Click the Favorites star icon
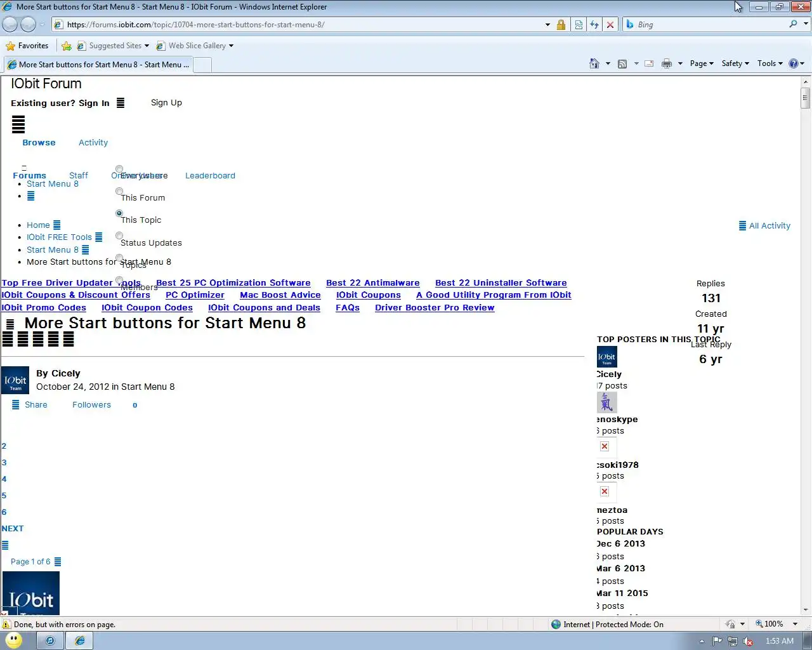The width and height of the screenshot is (812, 650). coord(10,46)
